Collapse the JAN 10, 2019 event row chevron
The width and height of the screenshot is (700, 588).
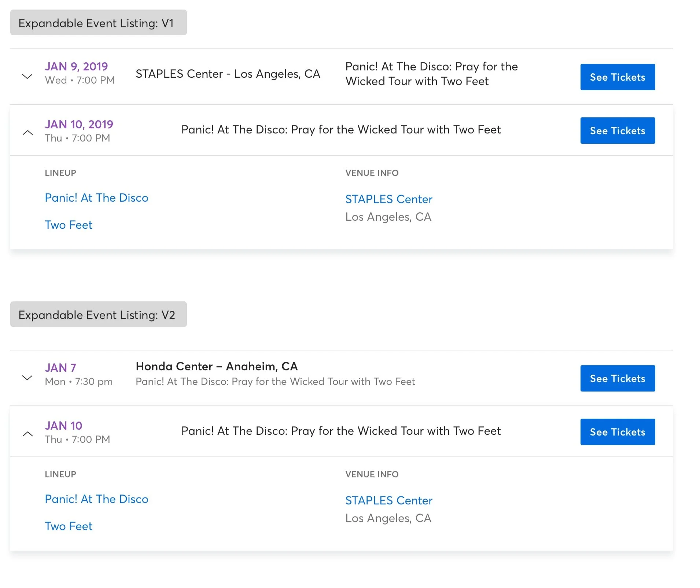[x=27, y=133]
